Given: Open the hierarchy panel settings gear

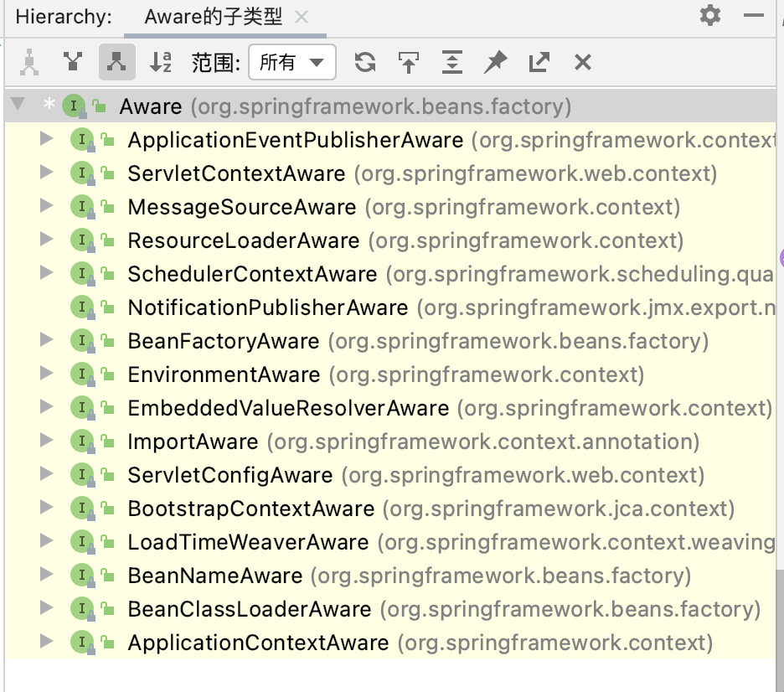Looking at the screenshot, I should pos(710,16).
